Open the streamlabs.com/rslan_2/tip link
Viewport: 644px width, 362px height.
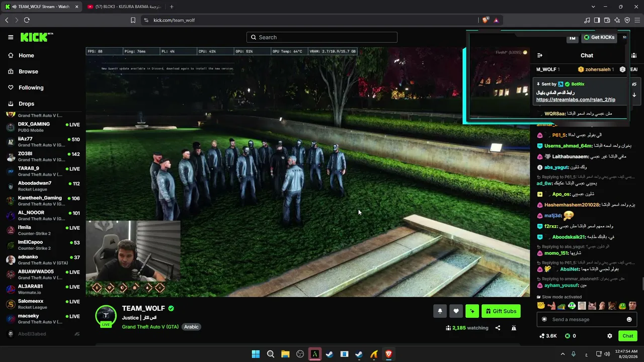click(x=576, y=100)
